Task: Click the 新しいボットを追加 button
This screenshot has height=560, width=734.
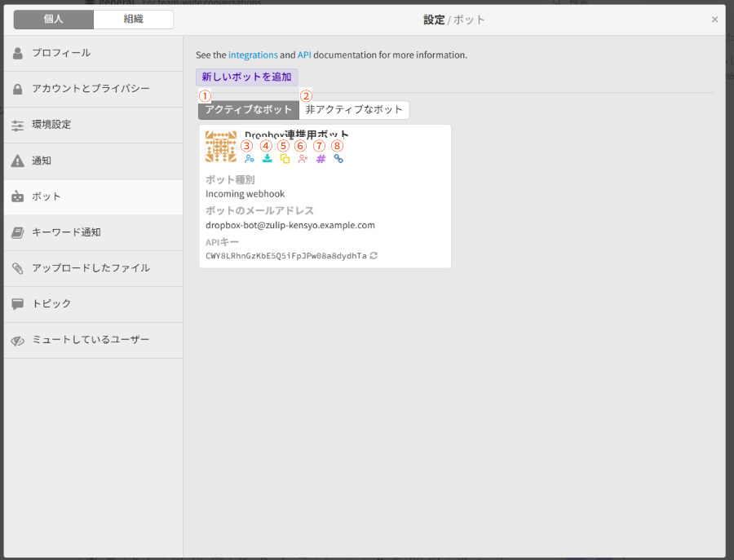Action: (246, 76)
